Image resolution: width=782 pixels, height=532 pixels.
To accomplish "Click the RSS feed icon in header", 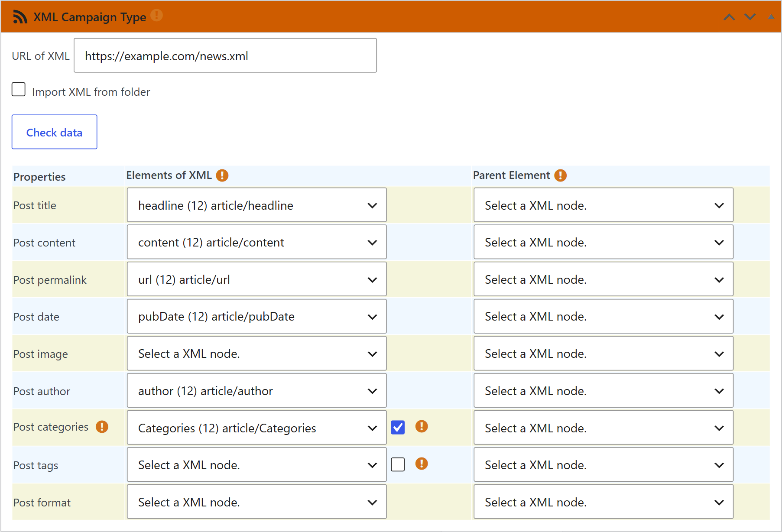I will point(20,17).
